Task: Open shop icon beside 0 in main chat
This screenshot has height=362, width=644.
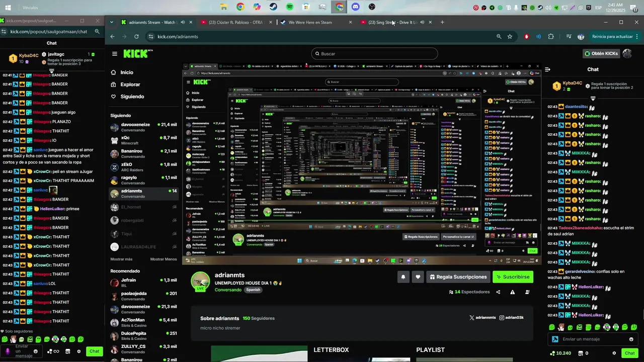Action: coord(581,353)
